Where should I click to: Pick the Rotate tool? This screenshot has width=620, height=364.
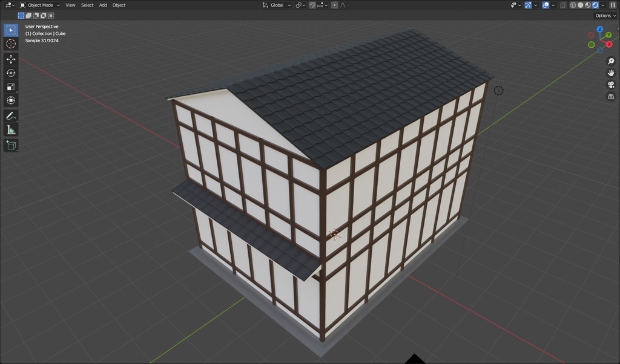(x=11, y=73)
